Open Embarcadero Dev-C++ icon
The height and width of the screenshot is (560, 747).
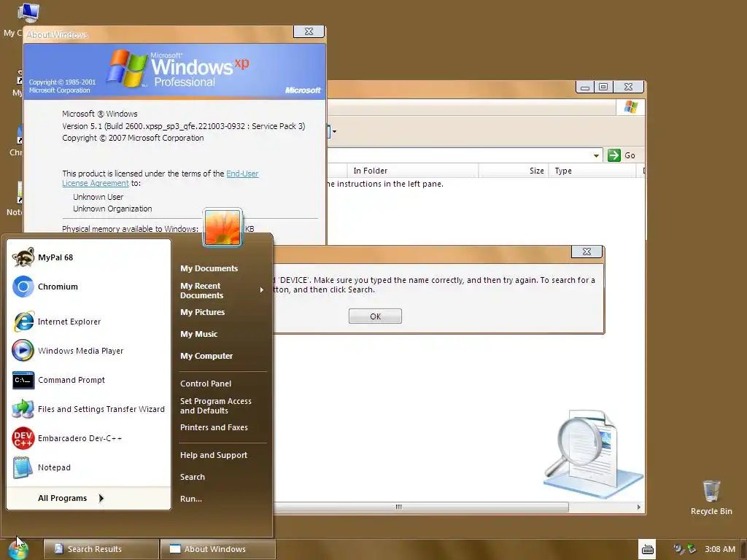coord(23,438)
